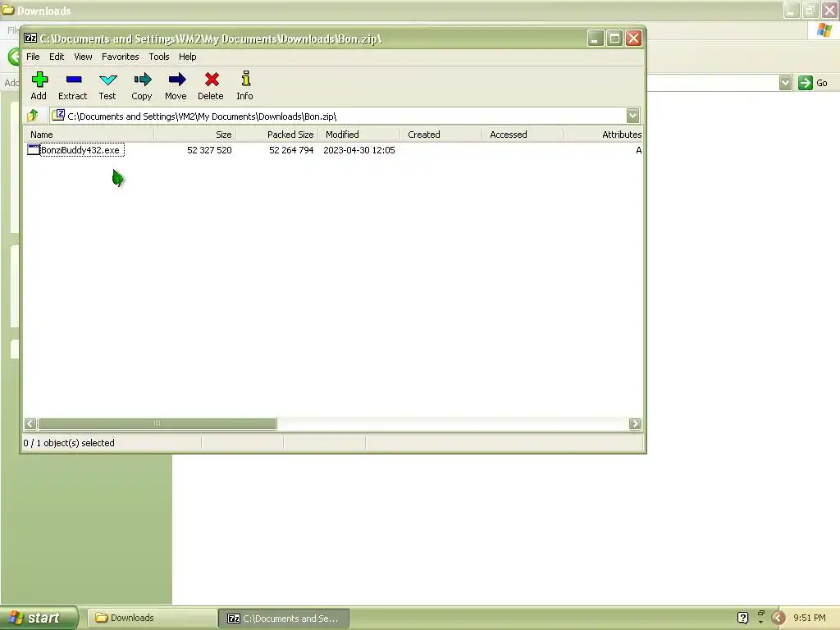Expand hidden tray icons arrow

click(778, 618)
